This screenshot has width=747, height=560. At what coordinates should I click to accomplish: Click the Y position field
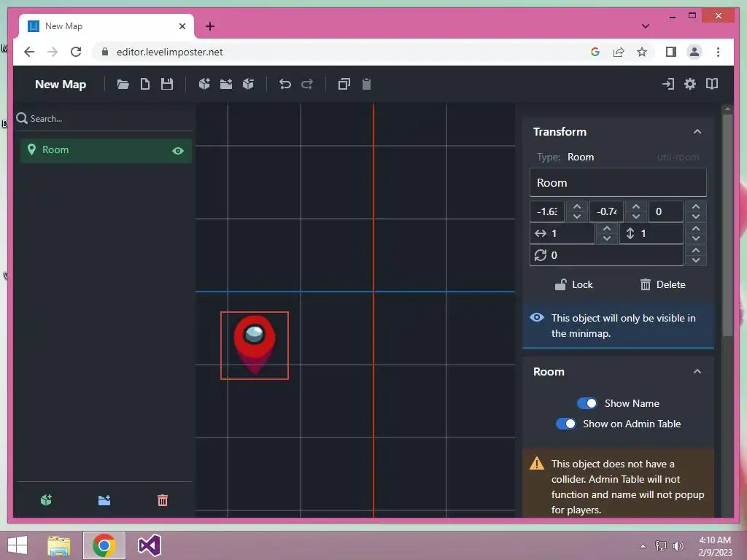[x=606, y=211]
